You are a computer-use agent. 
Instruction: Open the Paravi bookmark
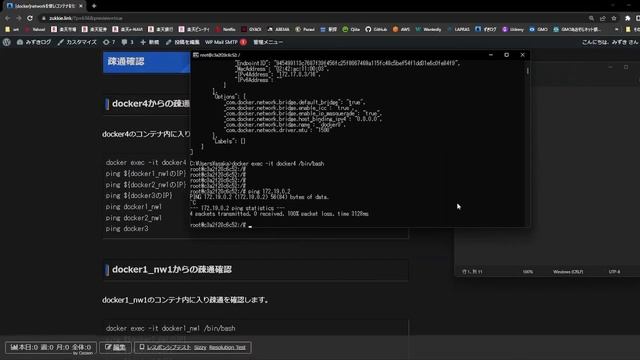coord(305,29)
